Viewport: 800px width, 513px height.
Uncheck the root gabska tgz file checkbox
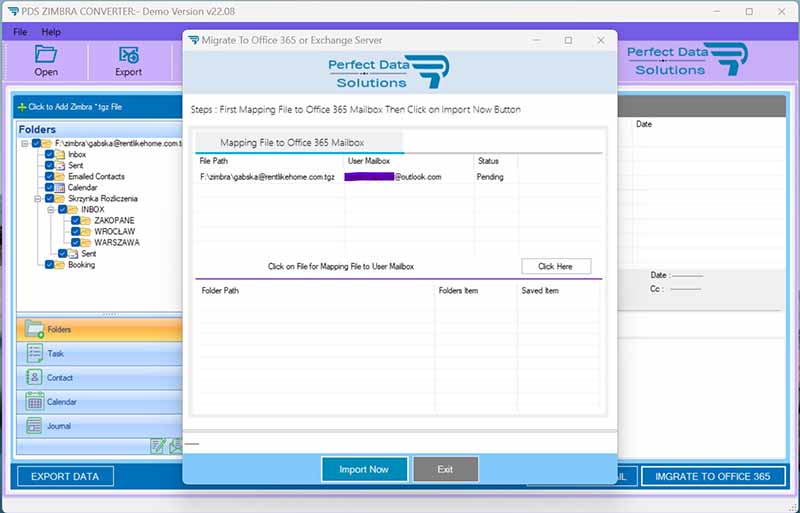click(x=36, y=143)
